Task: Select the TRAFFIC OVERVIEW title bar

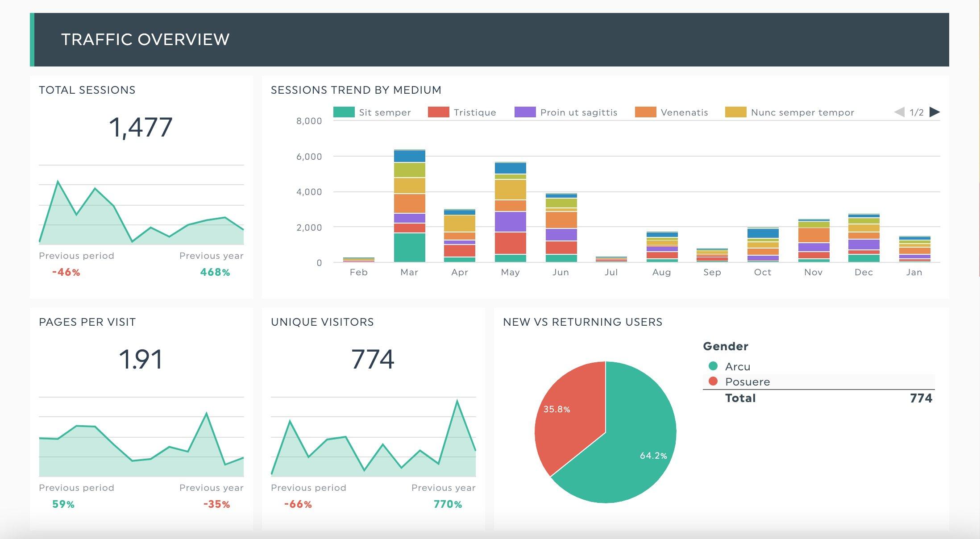Action: tap(145, 39)
